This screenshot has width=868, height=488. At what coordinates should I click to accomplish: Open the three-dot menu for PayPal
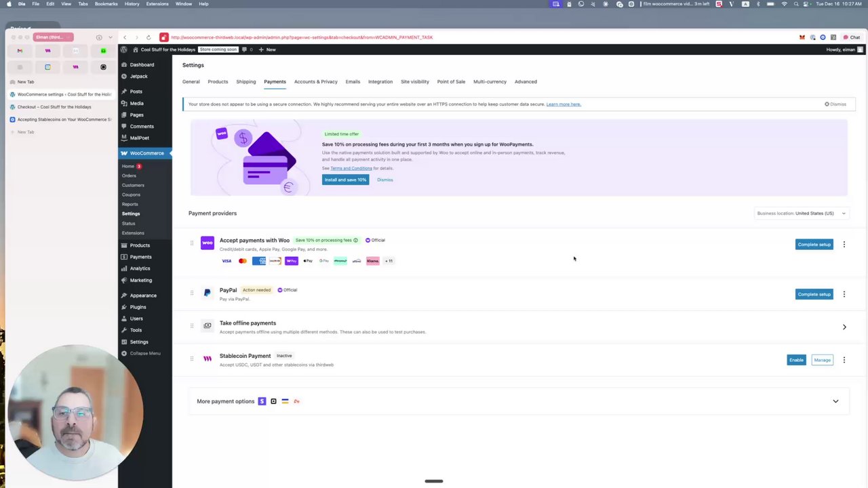pyautogui.click(x=844, y=294)
